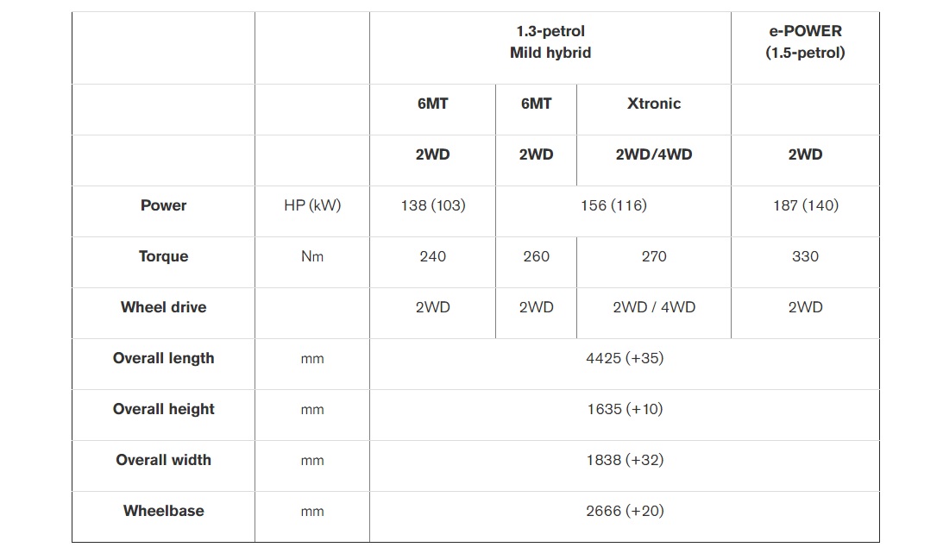Click the e-POWER (1.5-petrol) column header

[805, 41]
